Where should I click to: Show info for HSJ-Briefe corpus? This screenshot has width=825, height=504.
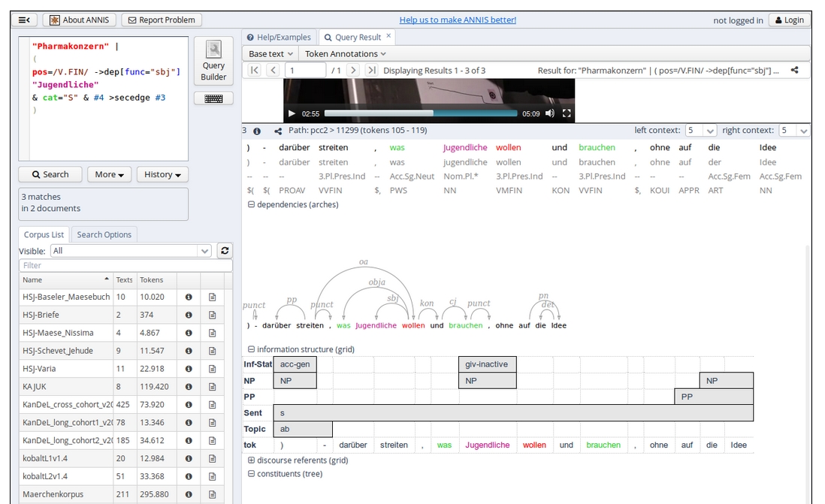[x=189, y=315]
